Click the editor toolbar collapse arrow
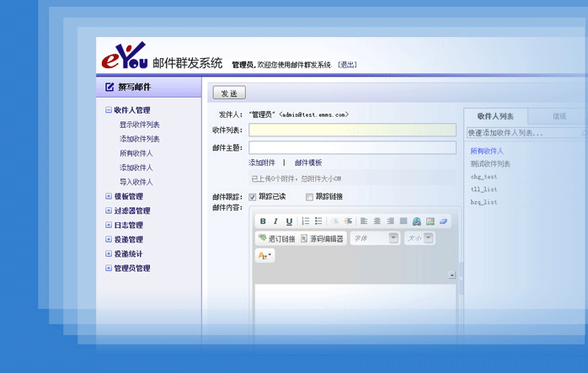Image resolution: width=588 pixels, height=373 pixels. coord(452,275)
